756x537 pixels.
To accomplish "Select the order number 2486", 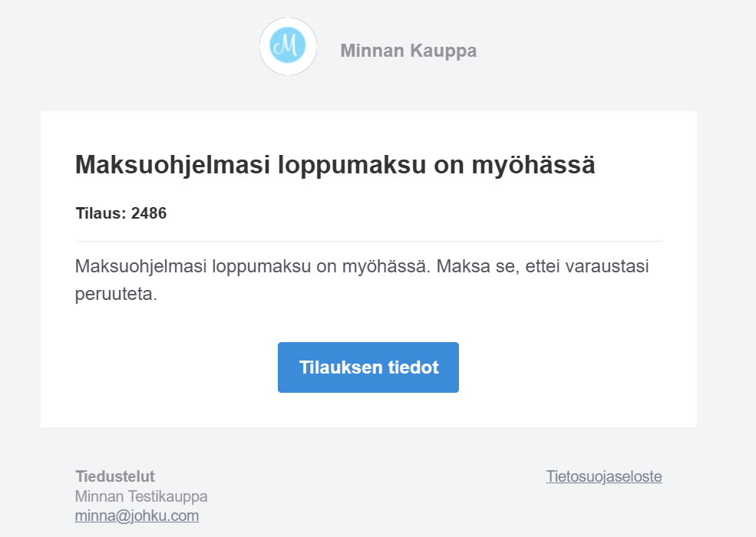I will (149, 213).
